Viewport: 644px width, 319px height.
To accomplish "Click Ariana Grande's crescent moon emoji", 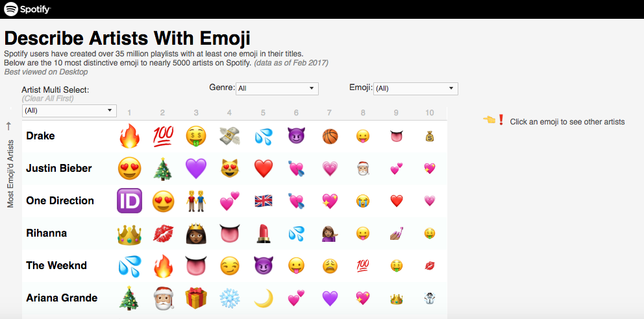I will 264,298.
